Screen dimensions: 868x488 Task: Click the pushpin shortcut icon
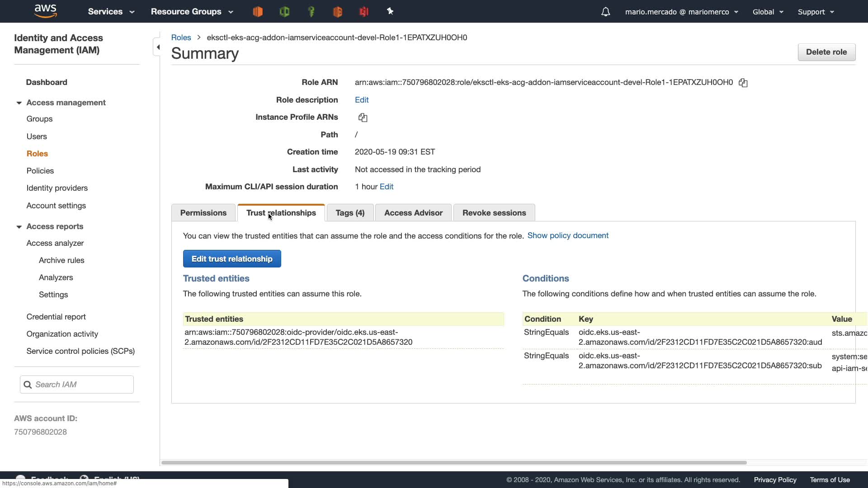coord(390,12)
